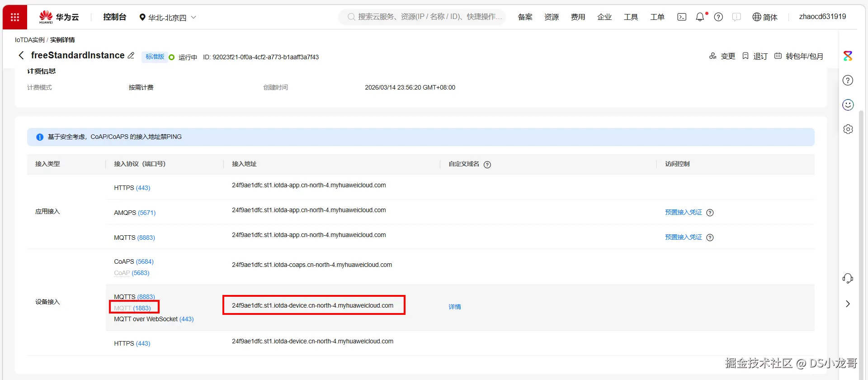Click the 变更 button
Screen dimensions: 868x380
[x=722, y=56]
